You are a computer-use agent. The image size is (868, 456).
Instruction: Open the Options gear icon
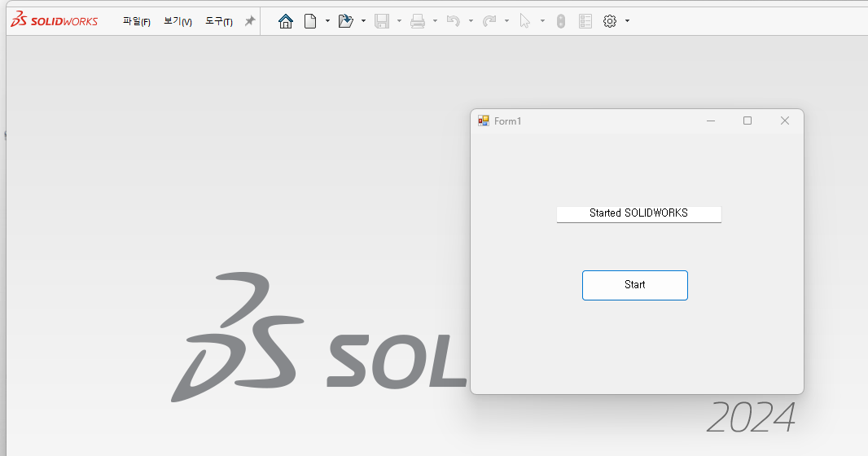point(610,21)
